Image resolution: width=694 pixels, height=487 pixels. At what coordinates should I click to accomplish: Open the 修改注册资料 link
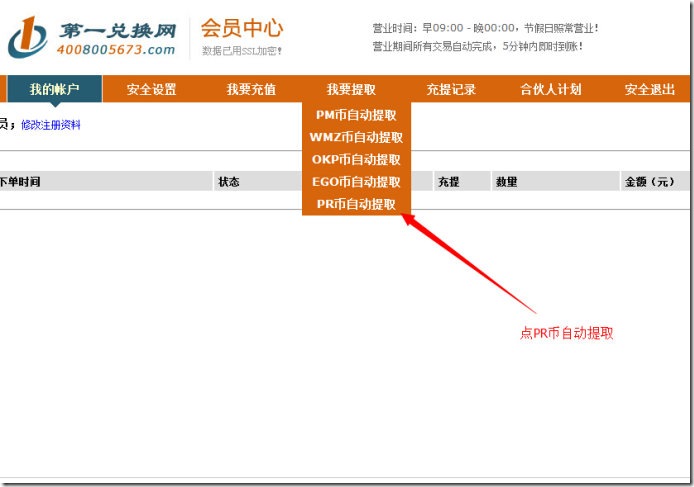[51, 125]
